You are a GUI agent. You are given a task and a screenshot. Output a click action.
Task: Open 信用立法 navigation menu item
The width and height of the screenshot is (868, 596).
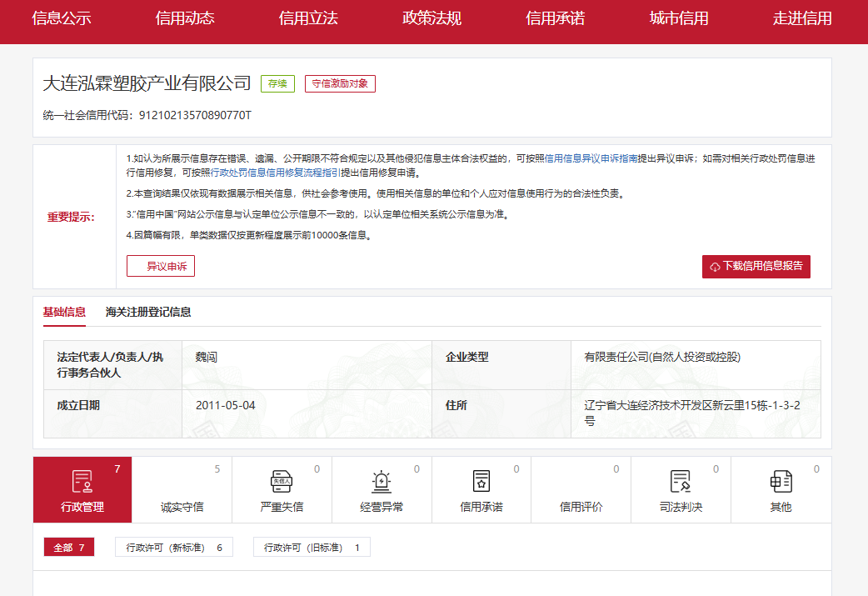[x=308, y=18]
